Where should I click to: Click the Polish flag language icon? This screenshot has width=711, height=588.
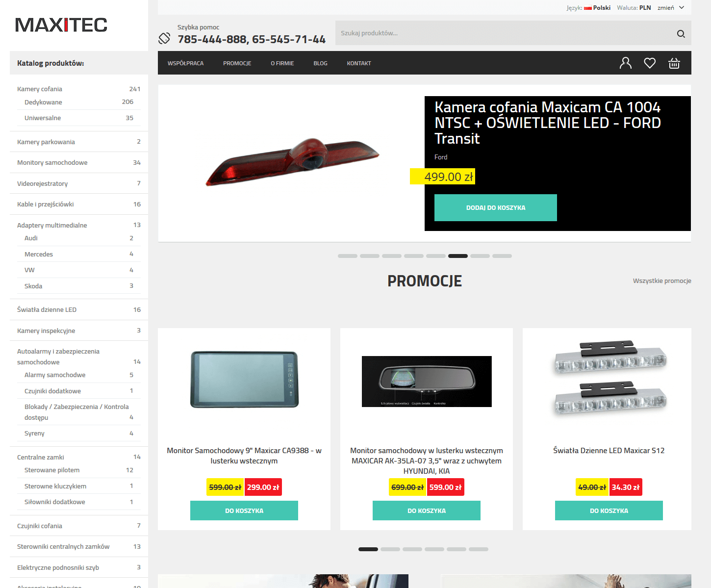[588, 8]
